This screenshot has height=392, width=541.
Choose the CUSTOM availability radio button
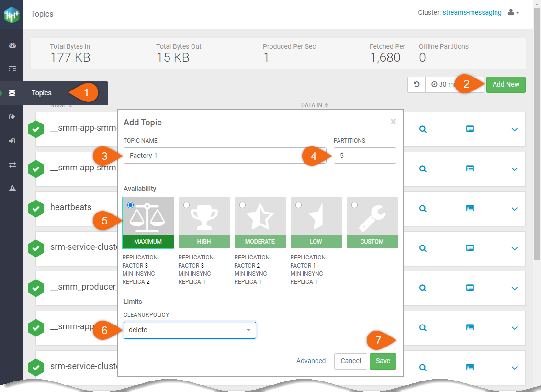pos(355,205)
